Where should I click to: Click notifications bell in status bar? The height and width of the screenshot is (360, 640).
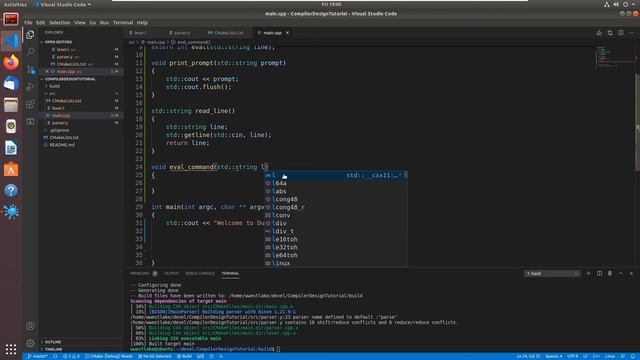tap(633, 356)
